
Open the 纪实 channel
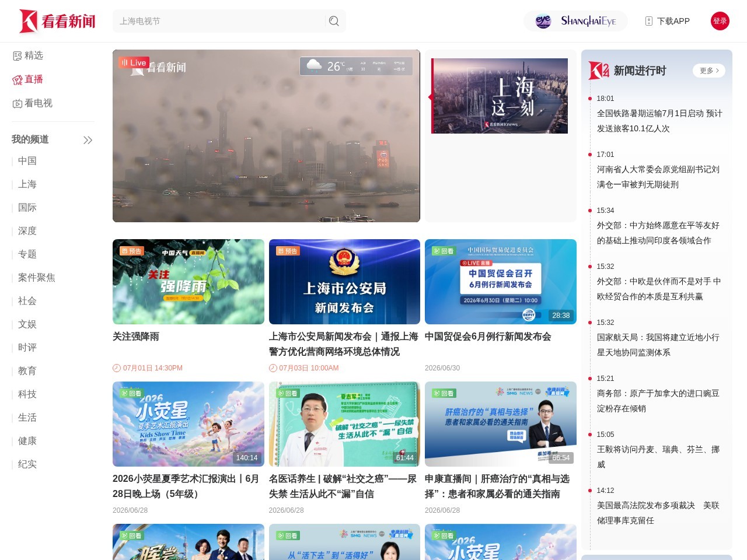27,464
